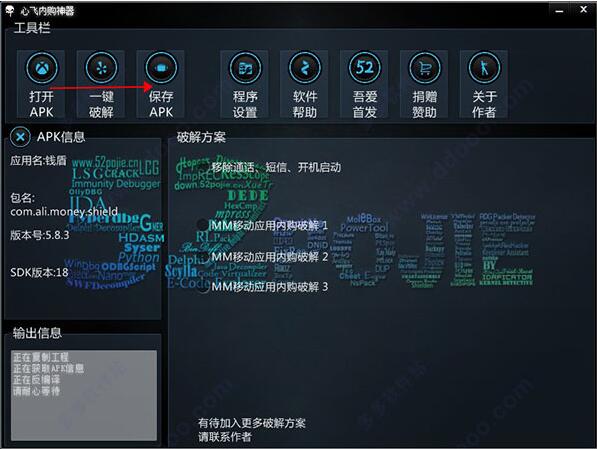Open the 吾爱首发 52 icon
597x449 pixels.
364,85
